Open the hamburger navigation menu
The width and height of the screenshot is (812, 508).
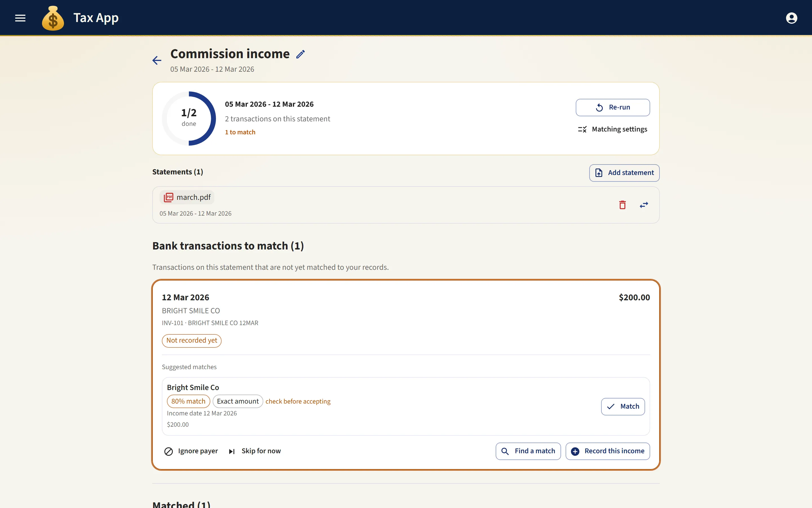(x=21, y=18)
